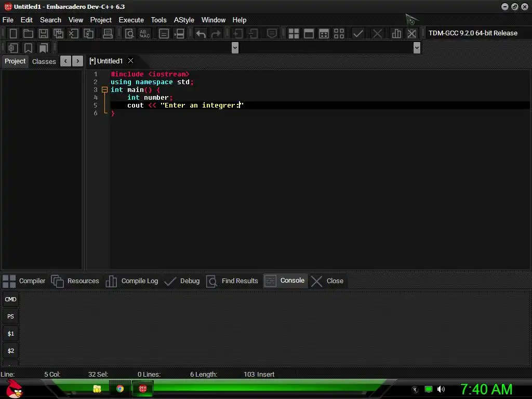The height and width of the screenshot is (399, 532).
Task: Switch to the Compile Log tab
Action: tap(132, 281)
